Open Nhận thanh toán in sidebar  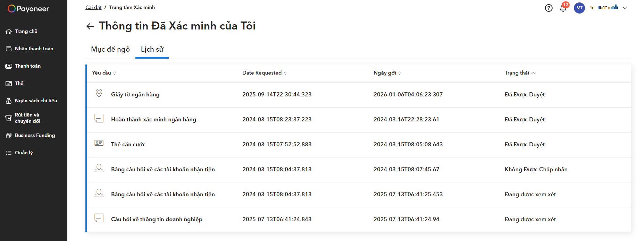pos(34,49)
